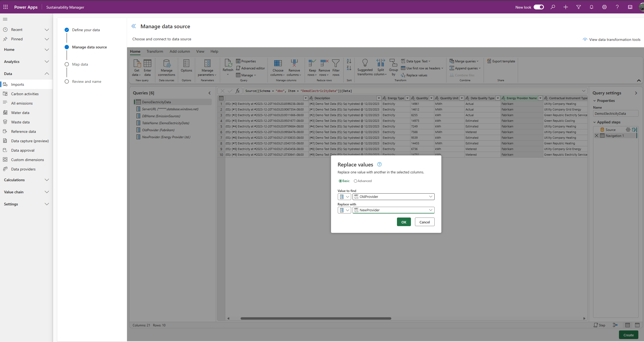Click the sort descending icon
Viewport: 644px width, 342px height.
click(x=349, y=68)
